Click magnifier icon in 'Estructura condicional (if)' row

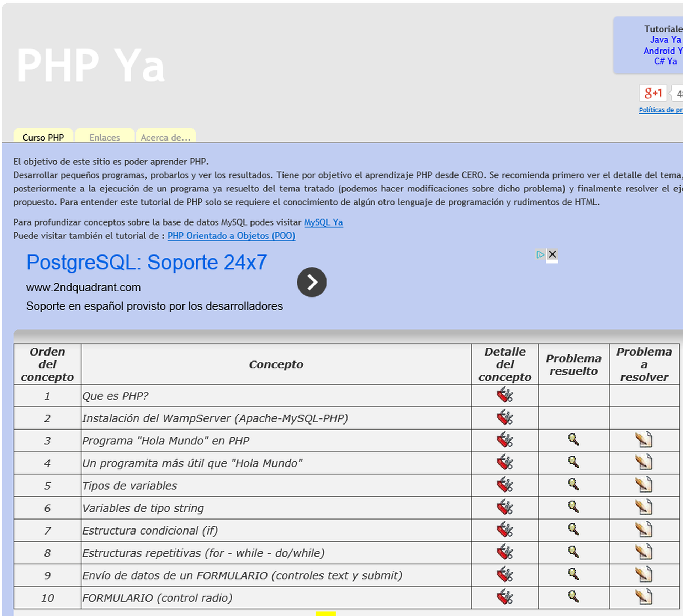pos(573,530)
